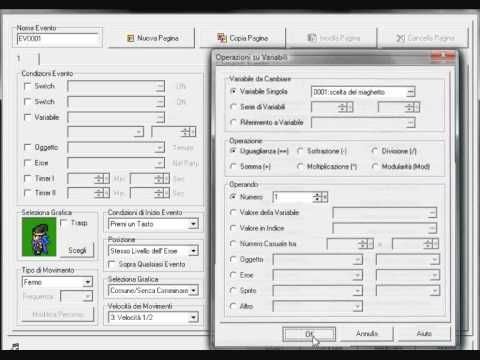The width and height of the screenshot is (480, 360).
Task: Select the Altro operand radio button
Action: [x=233, y=306]
